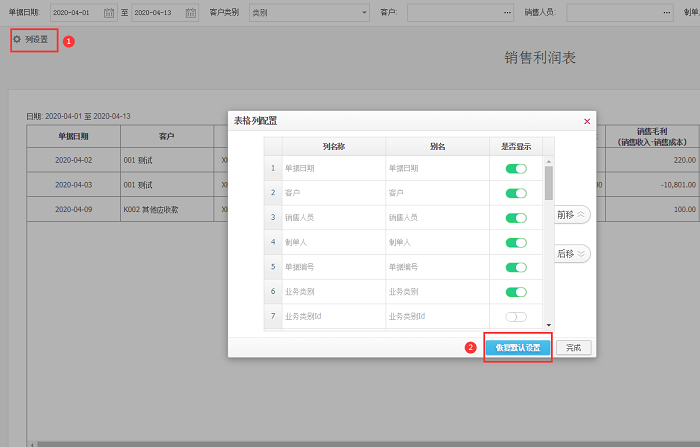Click the 完成 button
The width and height of the screenshot is (700, 447).
[x=573, y=347]
